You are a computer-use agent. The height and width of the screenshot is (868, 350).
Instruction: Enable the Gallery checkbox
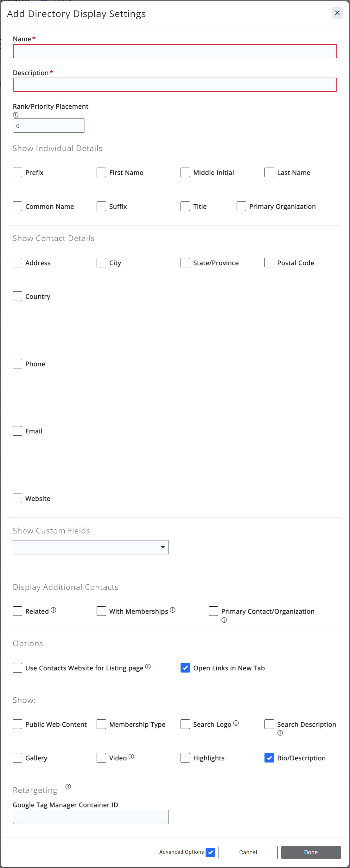17,757
